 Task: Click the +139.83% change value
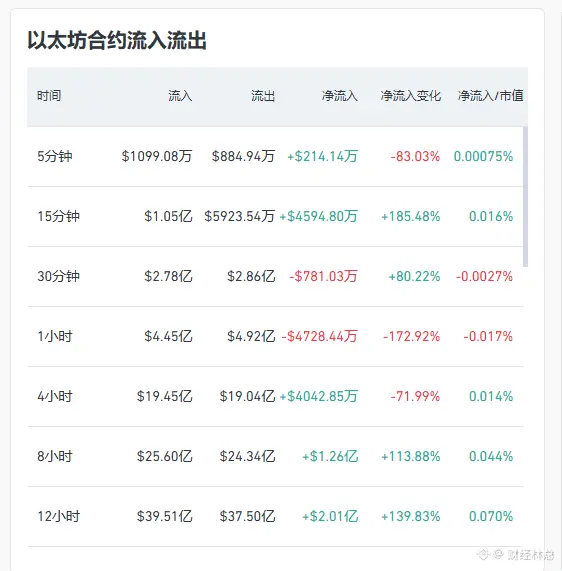coord(410,516)
